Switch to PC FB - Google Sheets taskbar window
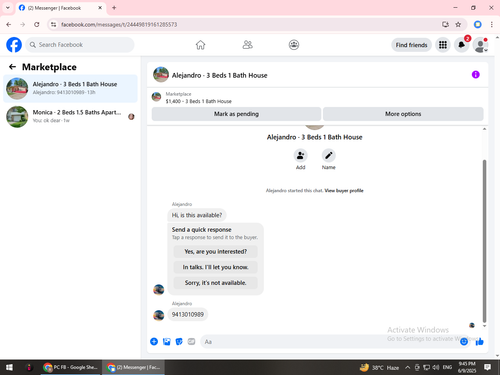Image resolution: width=500 pixels, height=375 pixels. tap(71, 367)
